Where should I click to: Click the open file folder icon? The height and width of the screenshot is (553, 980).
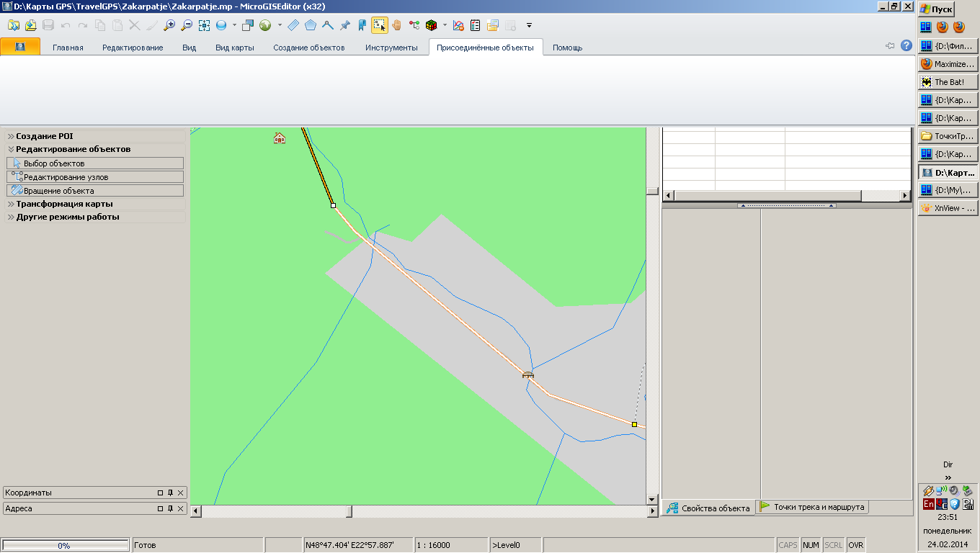point(14,25)
